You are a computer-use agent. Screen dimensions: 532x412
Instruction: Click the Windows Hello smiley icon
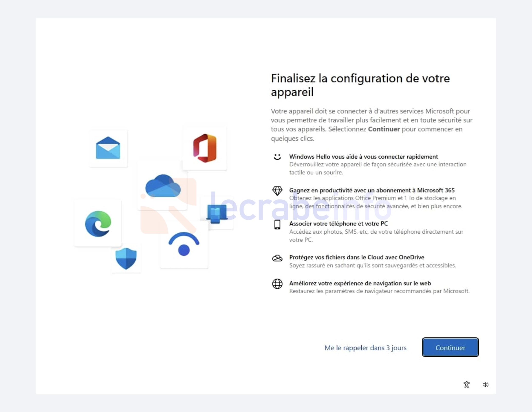pos(277,157)
